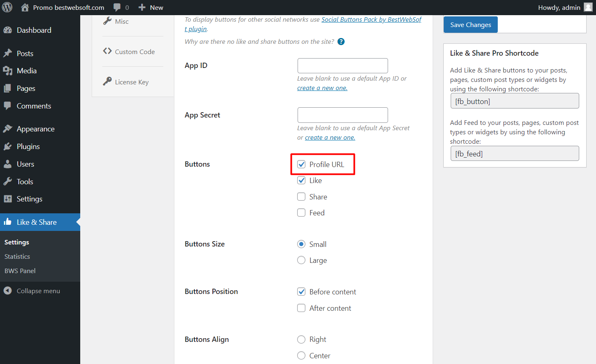Click the Like & Share thumbs-up icon
The image size is (596, 364).
point(7,222)
